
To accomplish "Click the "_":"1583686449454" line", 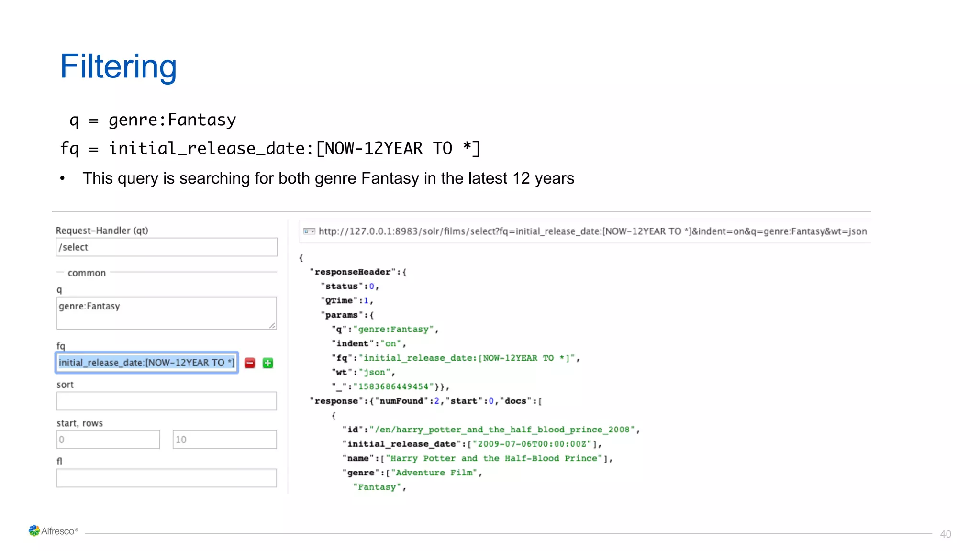I will (x=390, y=386).
